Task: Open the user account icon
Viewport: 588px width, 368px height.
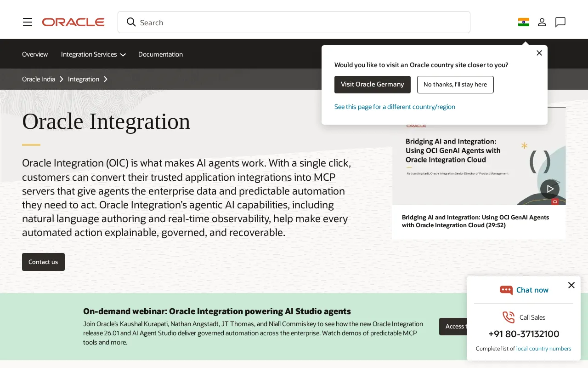Action: pos(542,22)
